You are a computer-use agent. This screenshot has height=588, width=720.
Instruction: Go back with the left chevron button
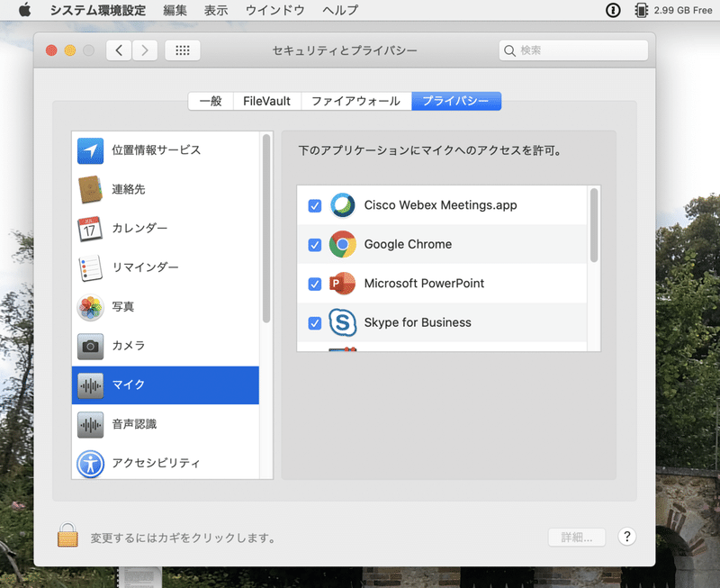tap(119, 50)
